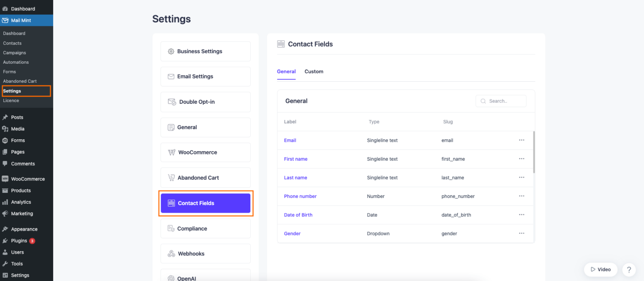Click the Marketing megaphone icon
Image resolution: width=644 pixels, height=281 pixels.
coord(6,213)
